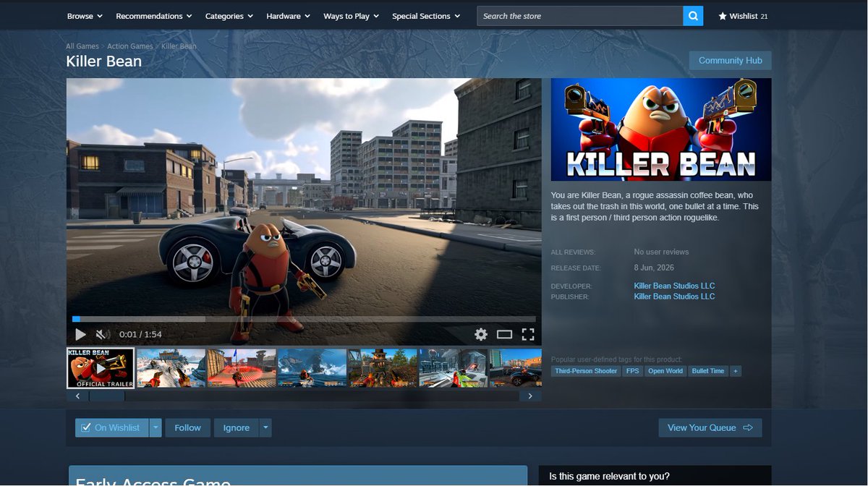This screenshot has height=486, width=868.
Task: Click the search magnifier icon button
Action: (x=693, y=16)
